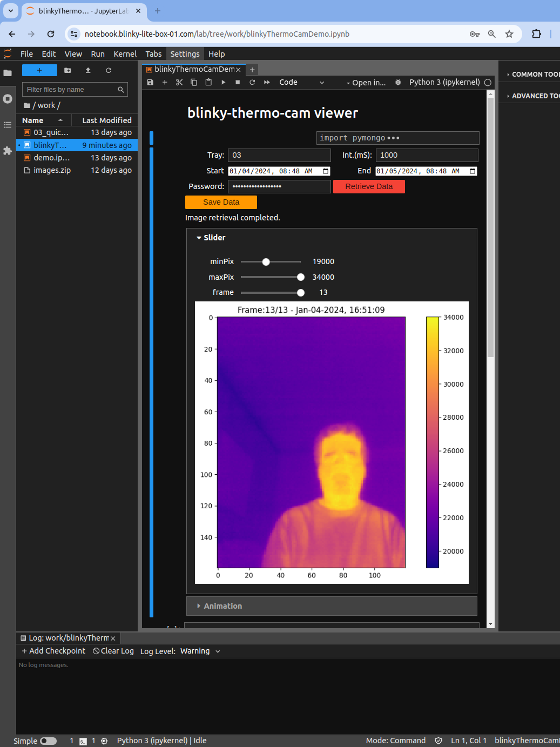
Task: Open the cell type Code dropdown
Action: pyautogui.click(x=301, y=82)
